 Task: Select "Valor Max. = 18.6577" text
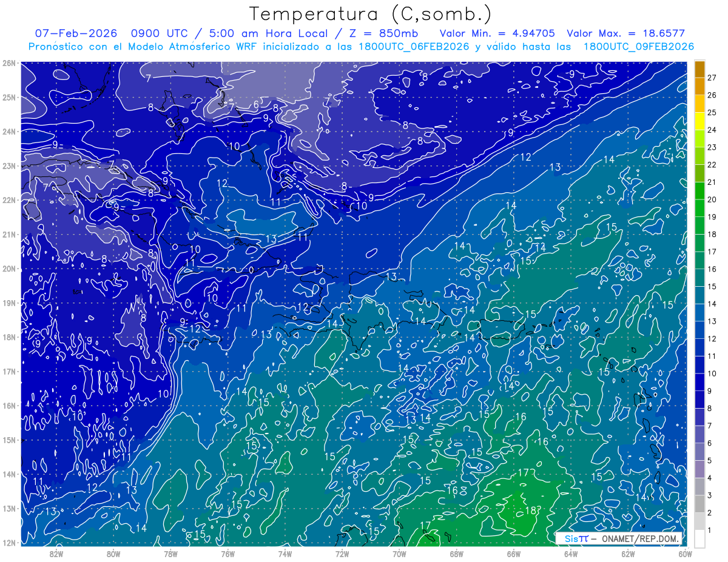[625, 33]
